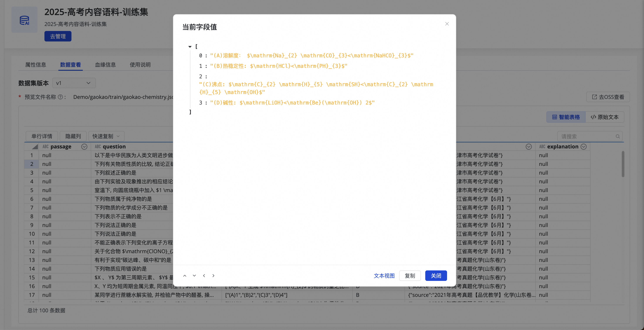Open the dataset version v1 dropdown
The height and width of the screenshot is (330, 644).
74,83
